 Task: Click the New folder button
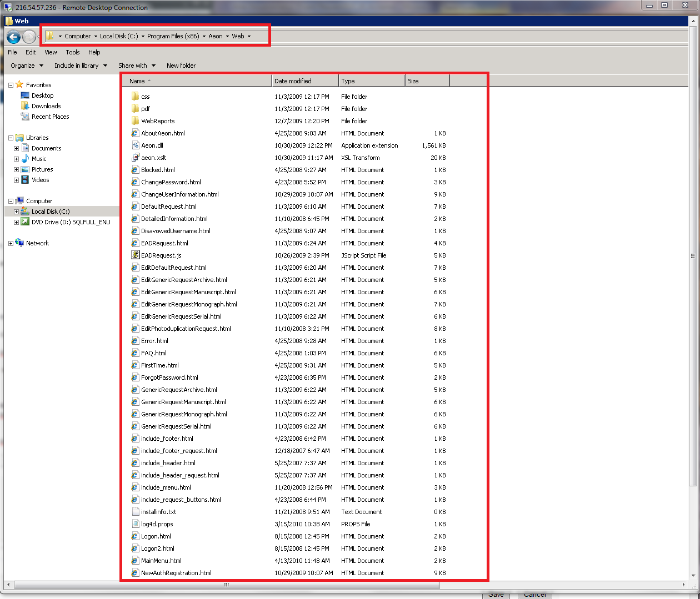pyautogui.click(x=181, y=66)
